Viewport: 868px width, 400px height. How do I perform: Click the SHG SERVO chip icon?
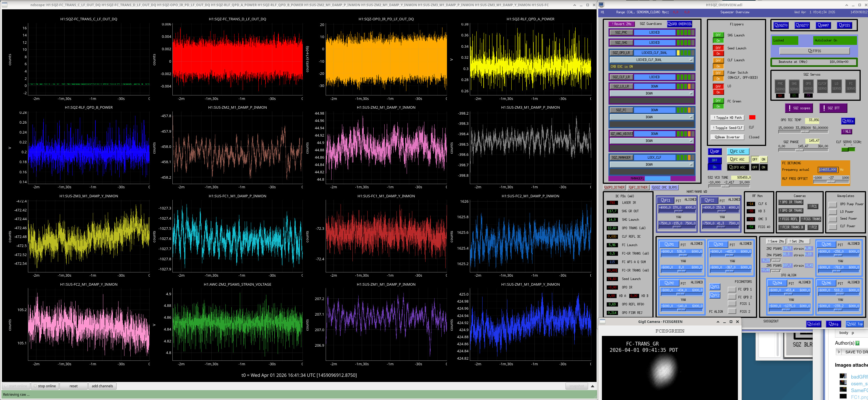click(x=794, y=86)
